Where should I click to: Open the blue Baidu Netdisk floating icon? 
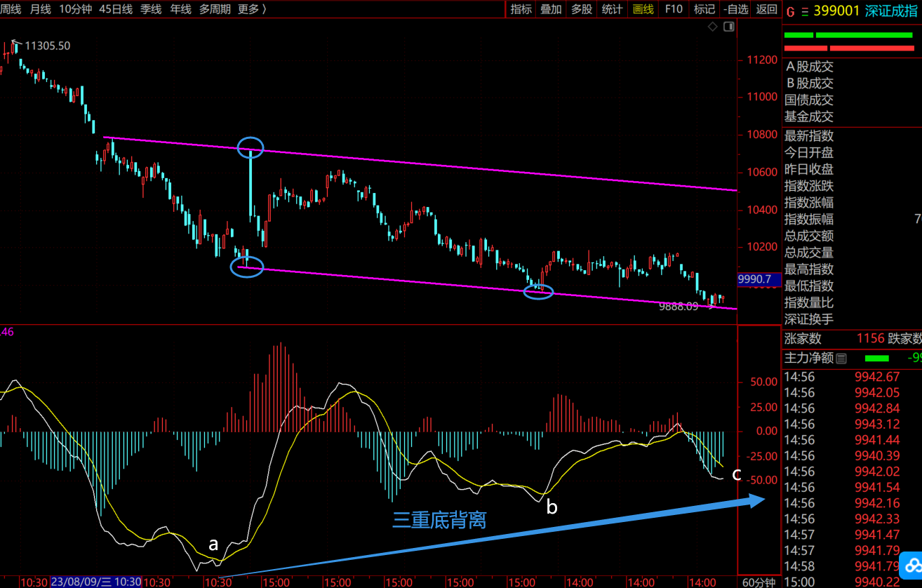pos(912,564)
